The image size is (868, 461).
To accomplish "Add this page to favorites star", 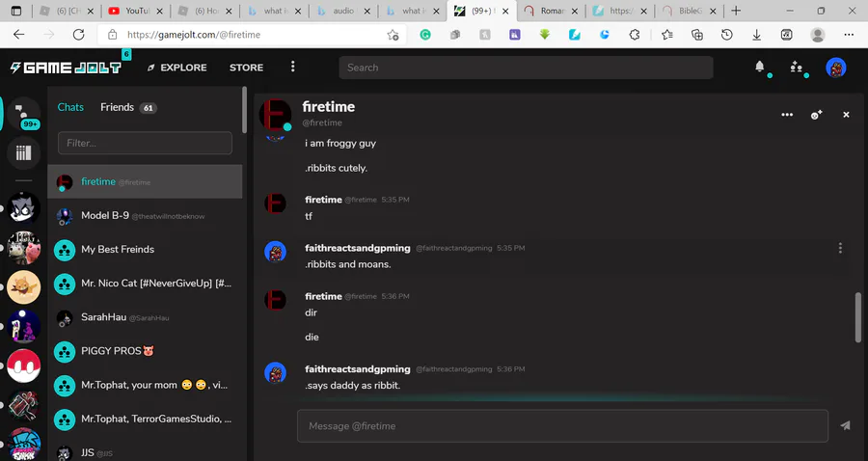I will [393, 35].
